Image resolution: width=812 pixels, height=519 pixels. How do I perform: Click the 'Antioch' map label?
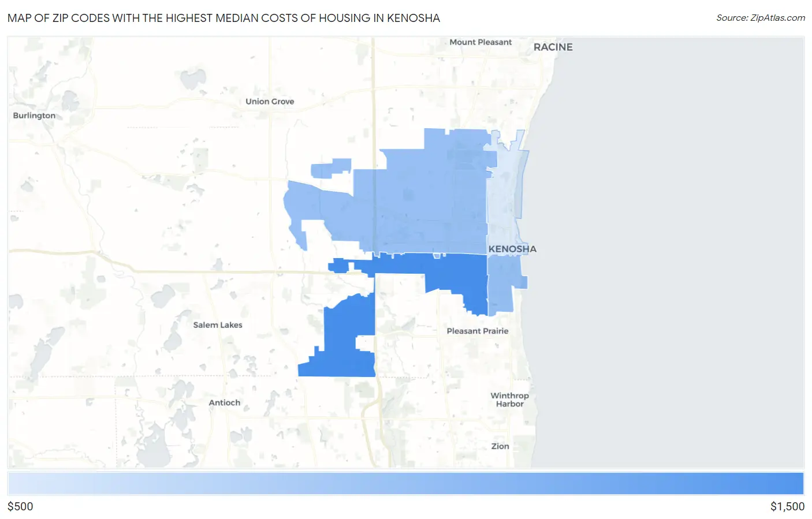(x=225, y=403)
